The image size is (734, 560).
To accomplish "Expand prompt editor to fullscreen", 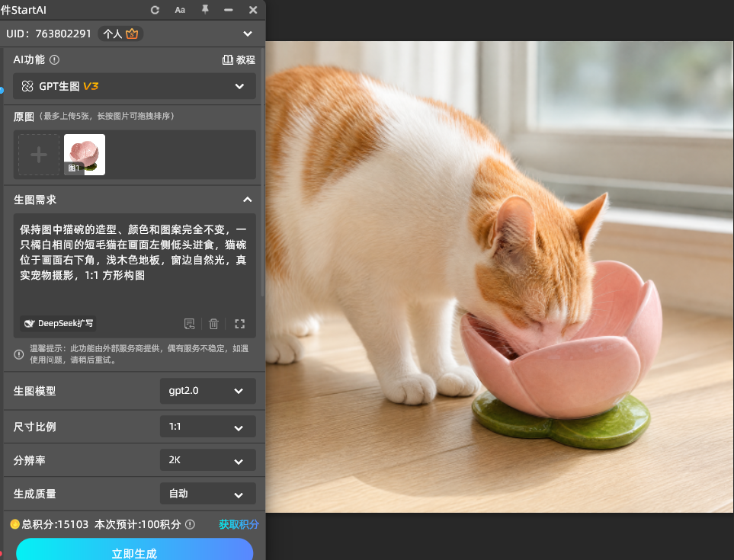I will (x=239, y=324).
